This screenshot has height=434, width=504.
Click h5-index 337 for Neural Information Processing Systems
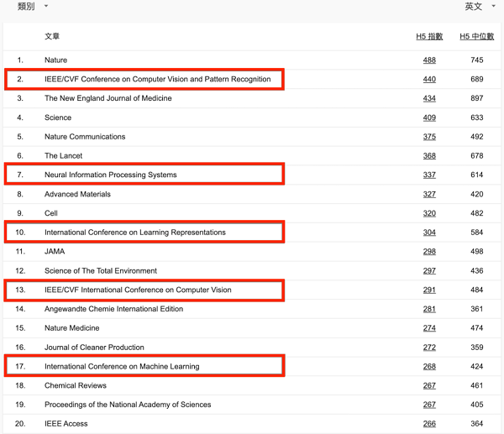[x=429, y=175]
